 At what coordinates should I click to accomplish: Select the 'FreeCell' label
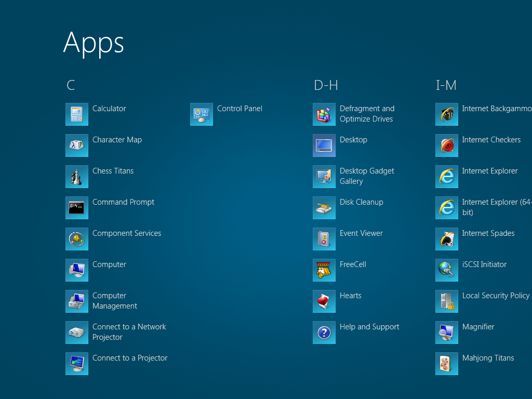[x=353, y=264]
